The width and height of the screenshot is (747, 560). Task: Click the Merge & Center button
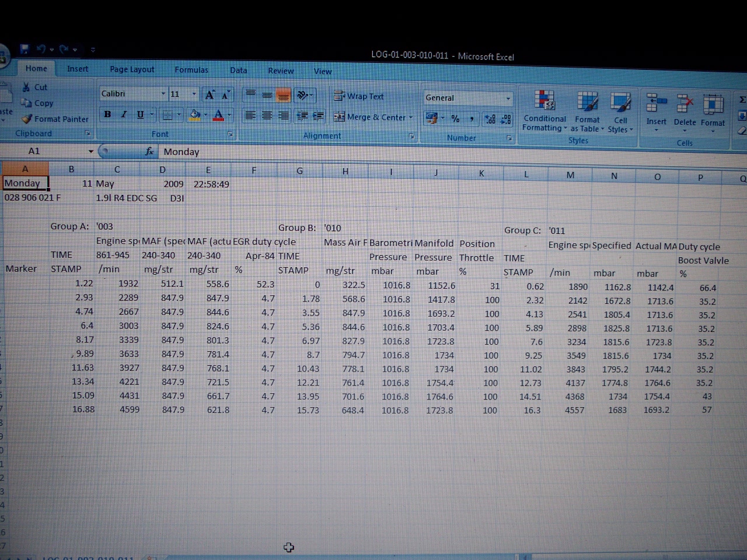point(369,117)
